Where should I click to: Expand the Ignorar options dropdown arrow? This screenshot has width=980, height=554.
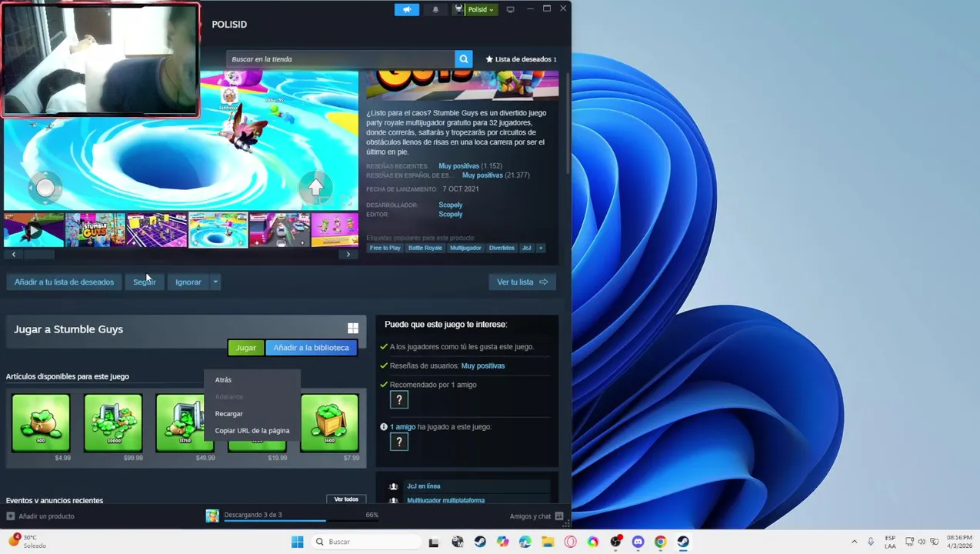(215, 282)
